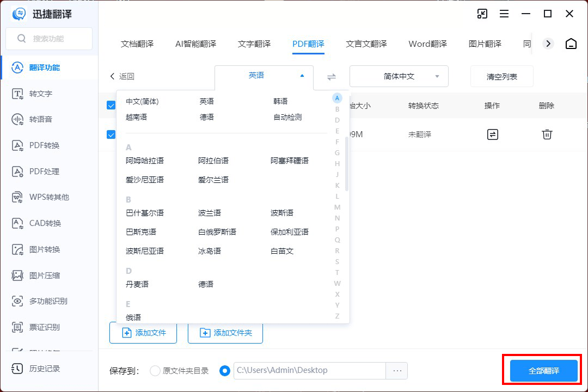588x392 pixels.
Task: Show more tabs with right chevron
Action: pyautogui.click(x=548, y=44)
